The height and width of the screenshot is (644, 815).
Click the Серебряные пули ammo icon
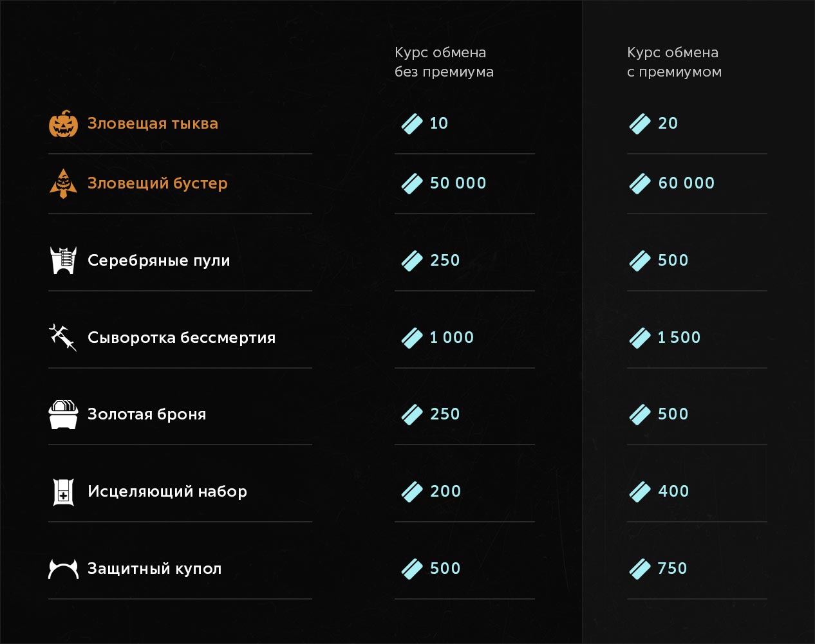click(63, 261)
